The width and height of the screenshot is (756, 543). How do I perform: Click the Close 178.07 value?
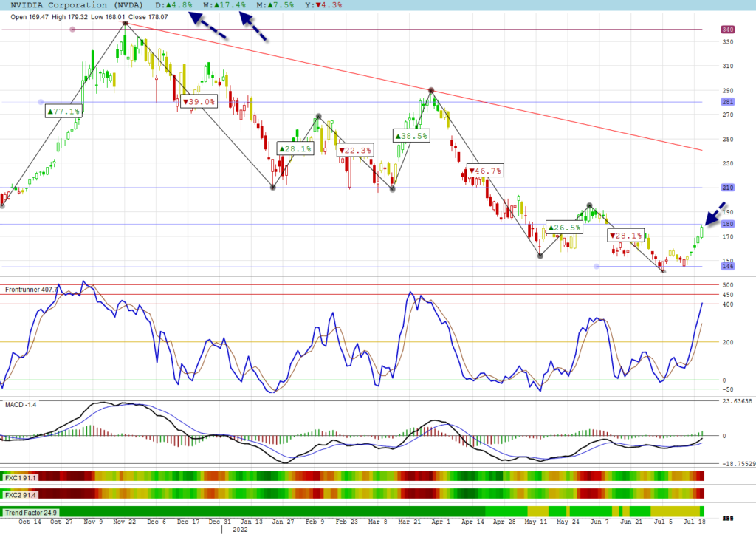pyautogui.click(x=148, y=17)
